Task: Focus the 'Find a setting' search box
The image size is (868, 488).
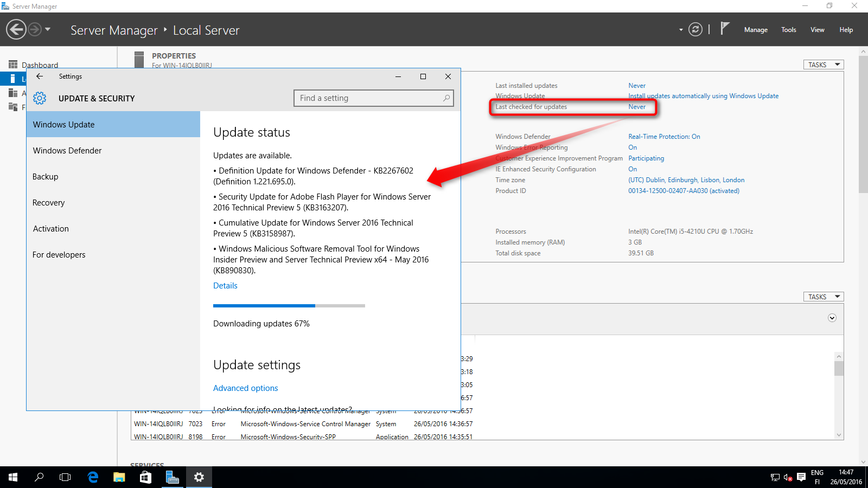Action: [x=374, y=98]
